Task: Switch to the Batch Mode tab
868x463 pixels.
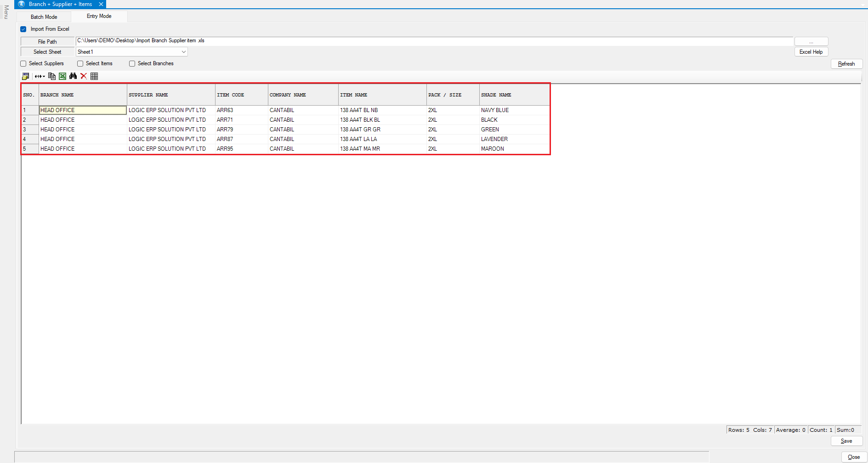Action: coord(44,17)
